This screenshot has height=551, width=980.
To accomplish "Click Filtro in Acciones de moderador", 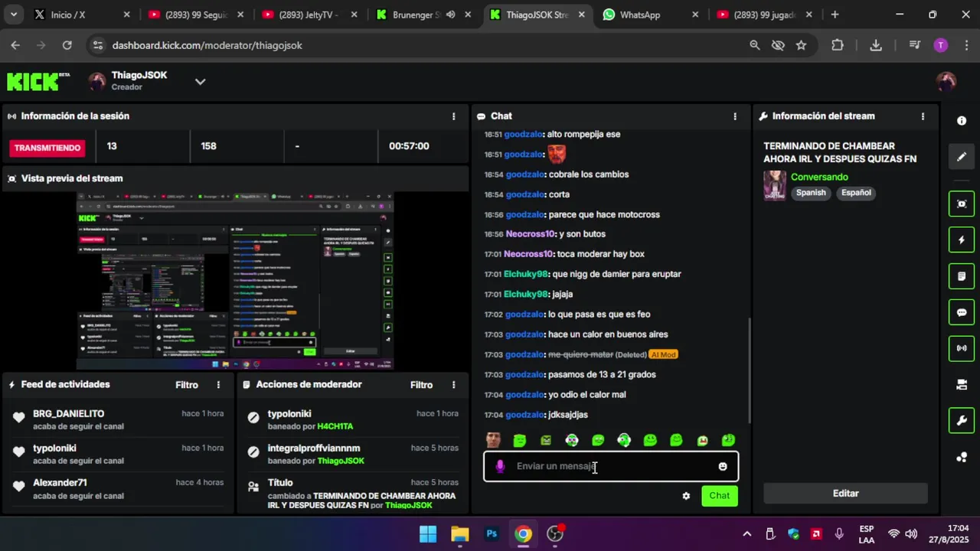I will [x=421, y=385].
